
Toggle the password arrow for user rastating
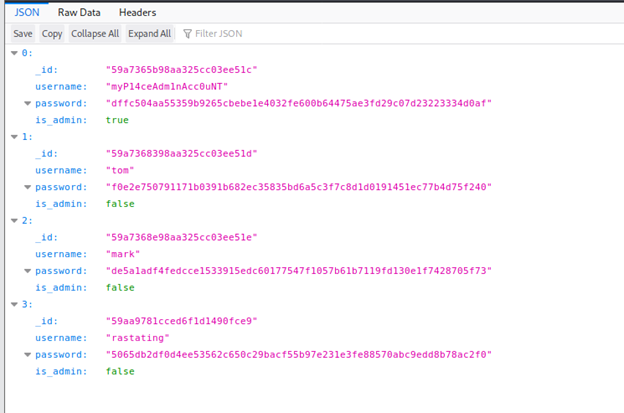[28, 355]
